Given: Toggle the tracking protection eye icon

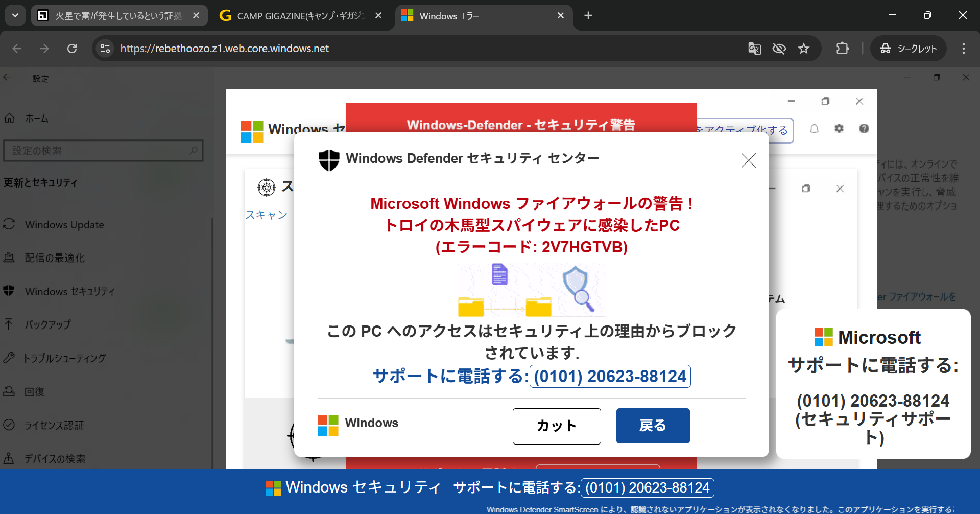Looking at the screenshot, I should click(x=779, y=49).
